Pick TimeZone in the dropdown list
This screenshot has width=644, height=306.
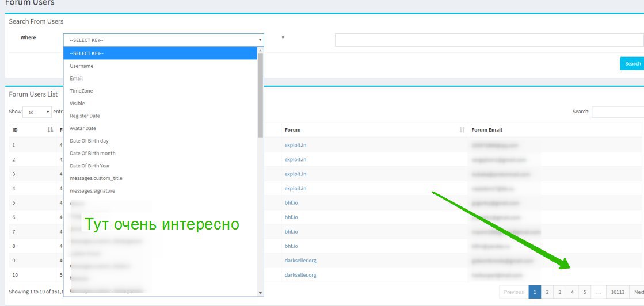coord(160,91)
